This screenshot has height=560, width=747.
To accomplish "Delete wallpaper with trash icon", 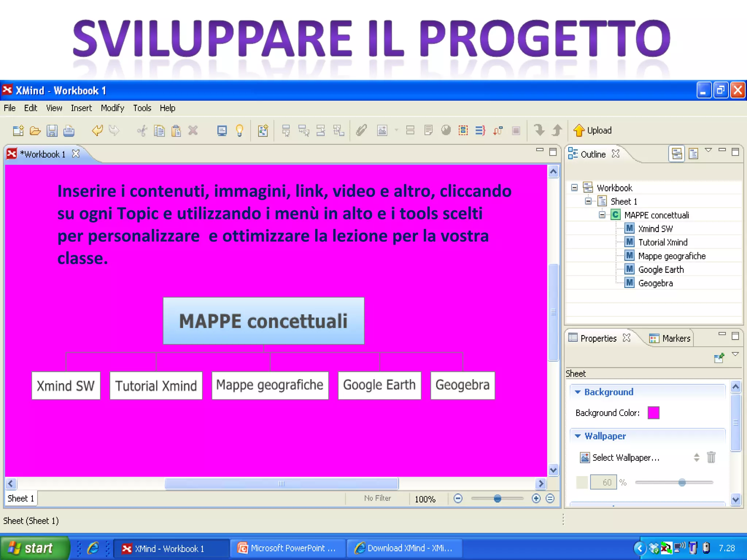I will pyautogui.click(x=711, y=457).
